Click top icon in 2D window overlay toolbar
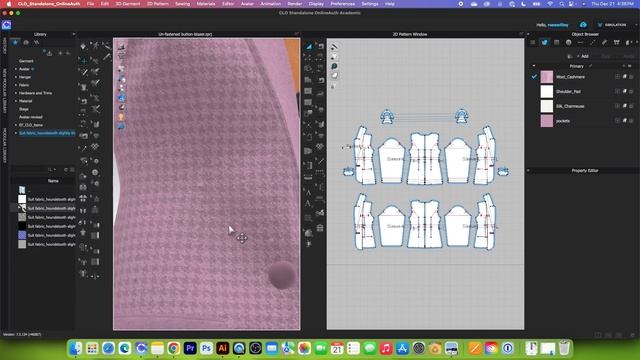The width and height of the screenshot is (640, 360). click(334, 47)
